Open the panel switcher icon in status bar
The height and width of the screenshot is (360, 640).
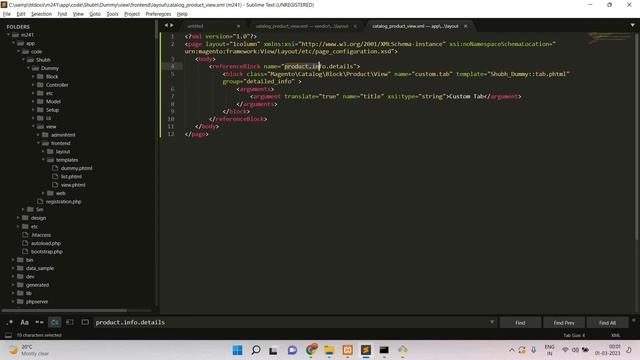coord(8,336)
